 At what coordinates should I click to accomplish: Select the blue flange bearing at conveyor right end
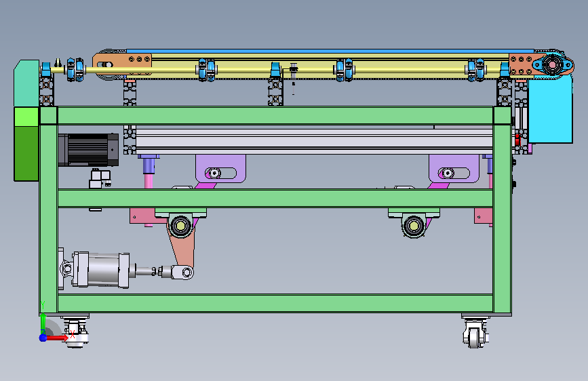coord(553,65)
